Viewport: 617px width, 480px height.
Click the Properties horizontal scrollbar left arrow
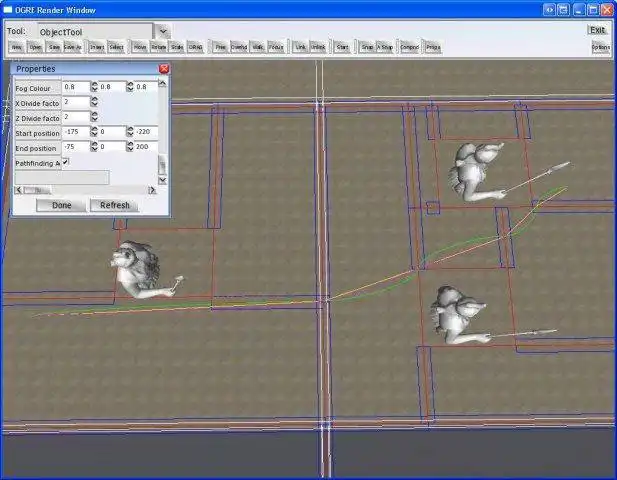[18, 190]
